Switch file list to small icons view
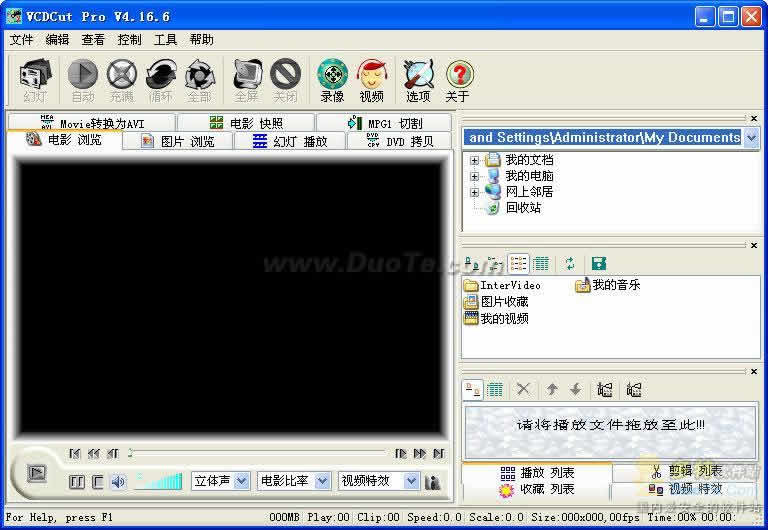The image size is (768, 530). pyautogui.click(x=495, y=264)
